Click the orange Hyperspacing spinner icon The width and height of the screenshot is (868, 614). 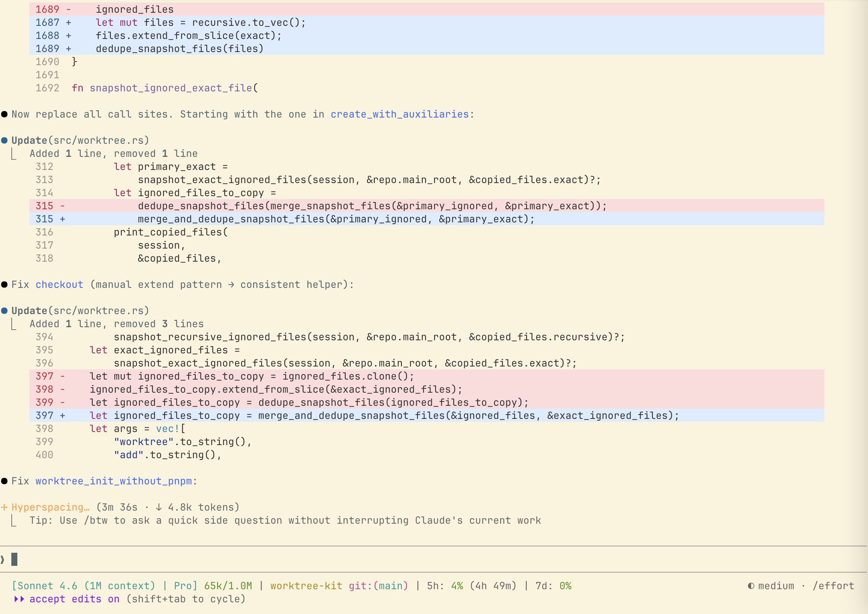click(4, 507)
